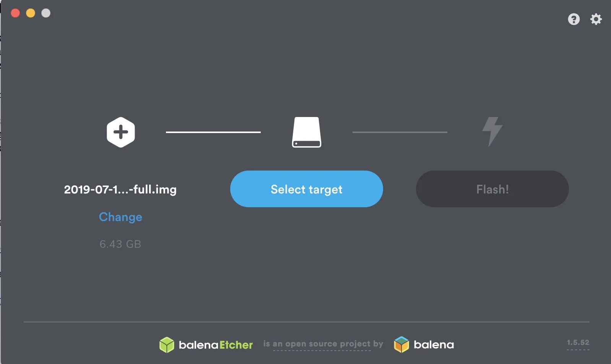Click the Change link under the image name
The height and width of the screenshot is (364, 611).
point(120,217)
